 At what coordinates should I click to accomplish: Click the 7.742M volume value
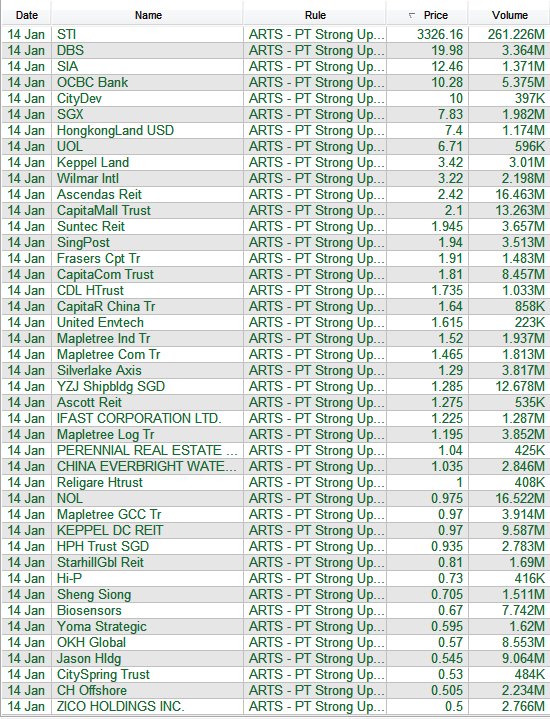pos(523,611)
